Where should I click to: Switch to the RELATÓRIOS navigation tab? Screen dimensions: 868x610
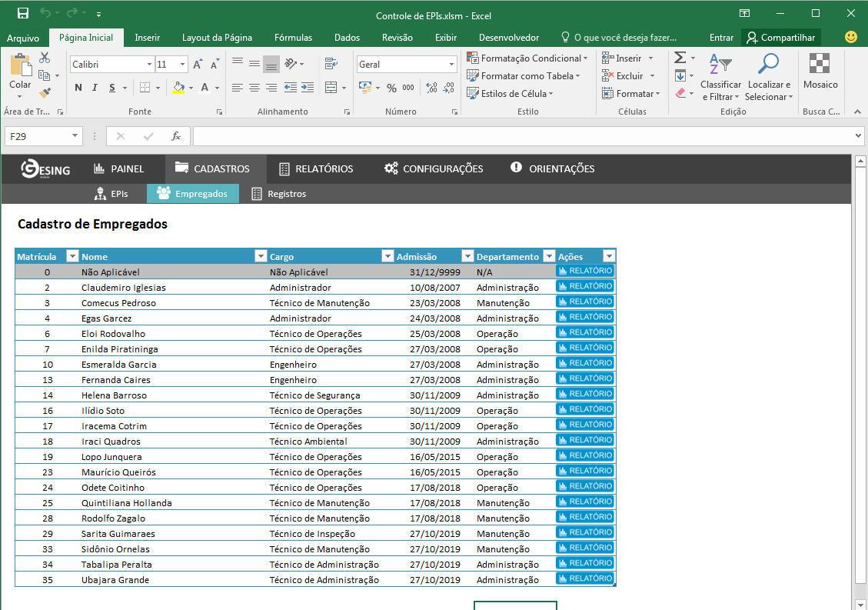pos(315,168)
